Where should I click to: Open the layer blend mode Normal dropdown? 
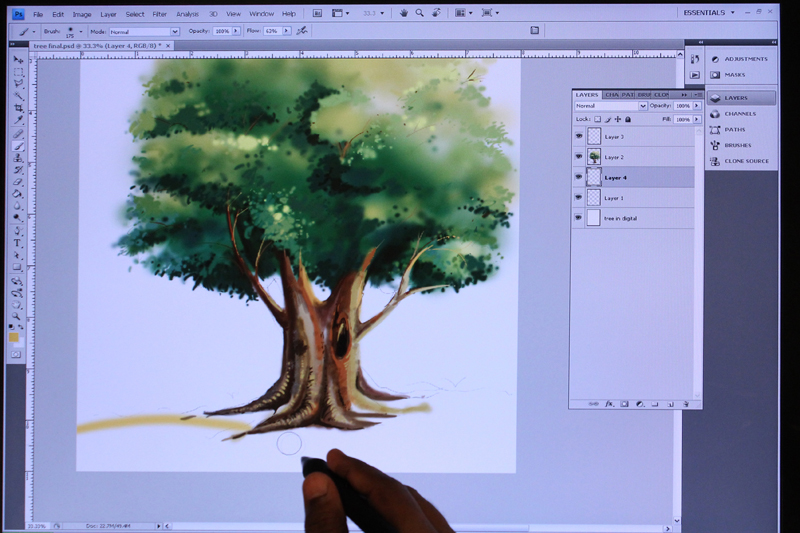coord(611,106)
